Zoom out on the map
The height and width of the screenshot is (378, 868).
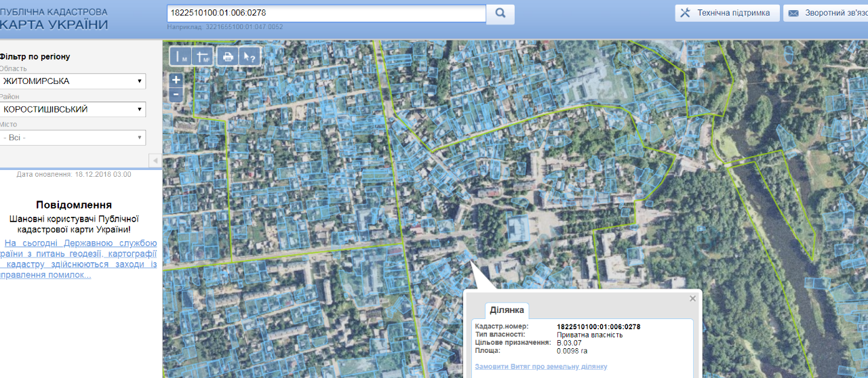[x=176, y=95]
